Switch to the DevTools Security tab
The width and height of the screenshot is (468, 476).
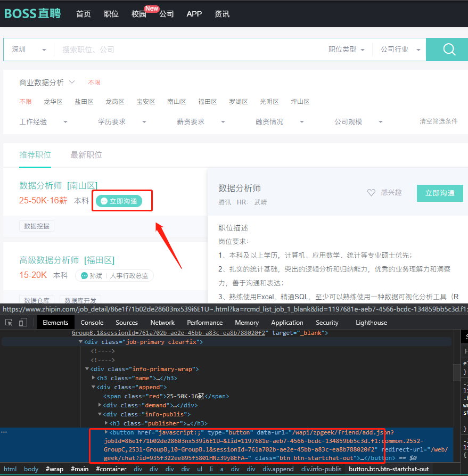point(327,323)
